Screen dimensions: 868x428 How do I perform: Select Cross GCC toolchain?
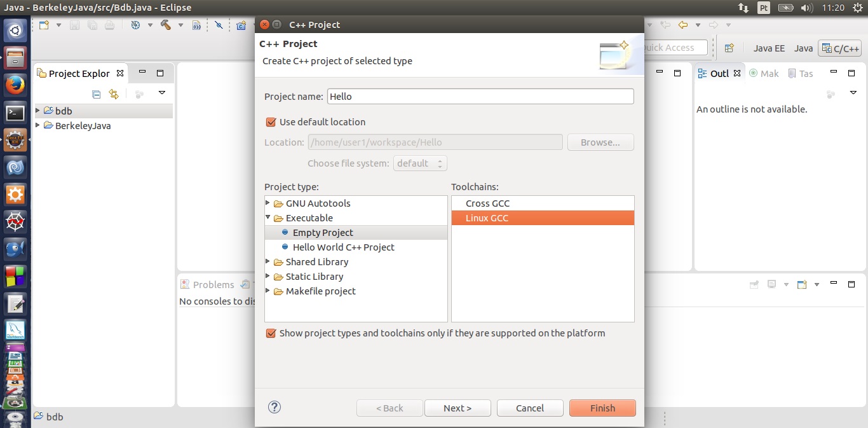coord(487,204)
